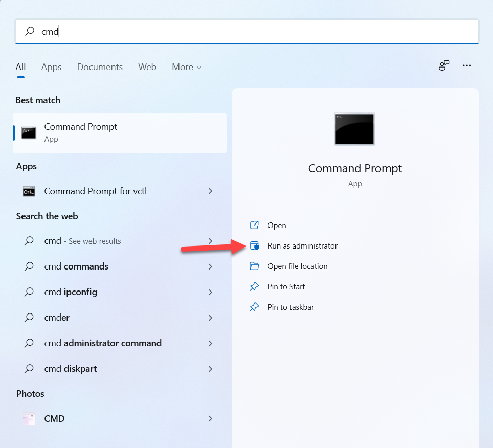Click the Run as administrator shield icon
Viewport: 493px width, 448px height.
point(254,246)
